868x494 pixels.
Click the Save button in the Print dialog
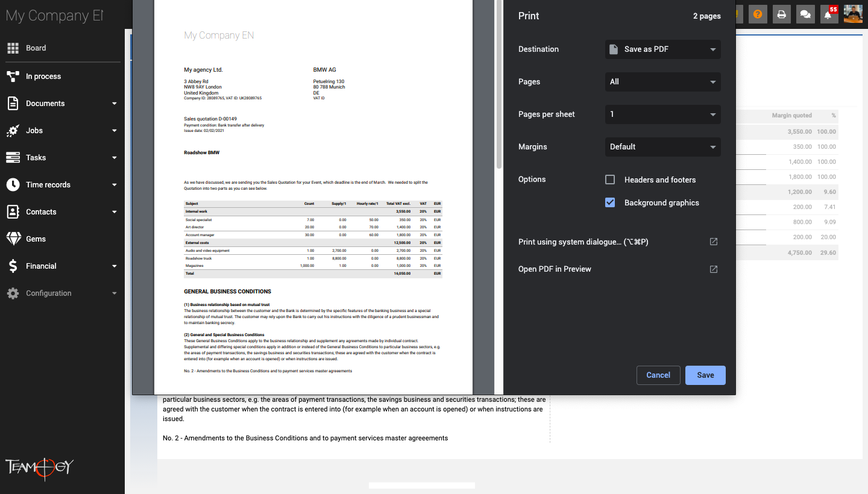[x=705, y=375]
